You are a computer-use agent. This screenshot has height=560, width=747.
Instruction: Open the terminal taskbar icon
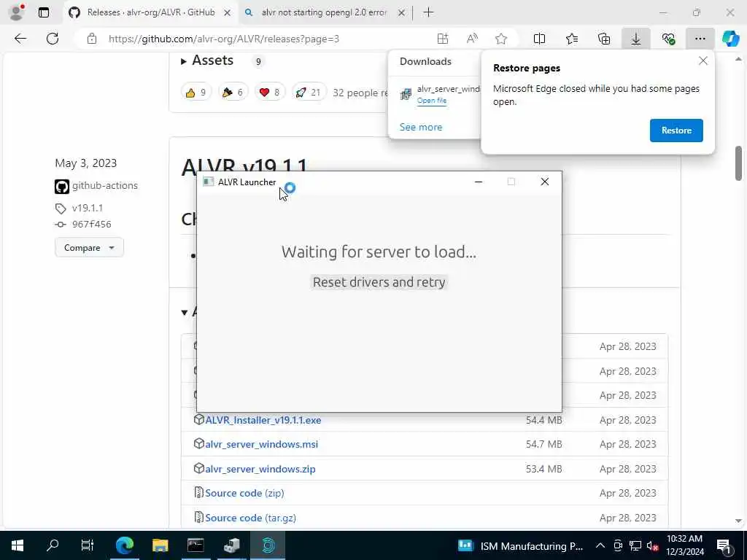[196, 545]
